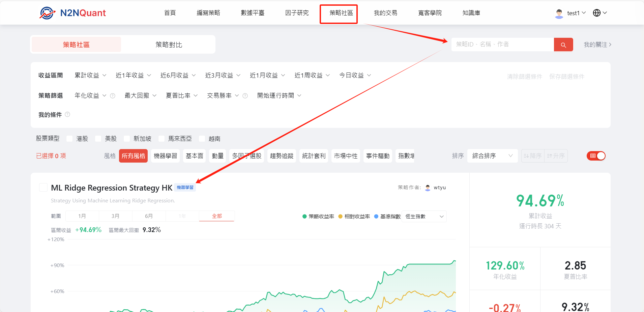Click the 機器學習 tag badge on strategy
The height and width of the screenshot is (312, 644).
coord(185,188)
